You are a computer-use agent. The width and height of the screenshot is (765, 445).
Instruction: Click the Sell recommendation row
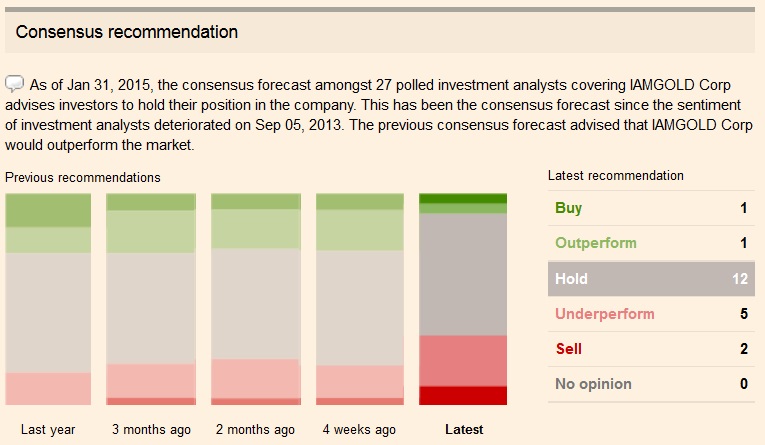tap(651, 349)
